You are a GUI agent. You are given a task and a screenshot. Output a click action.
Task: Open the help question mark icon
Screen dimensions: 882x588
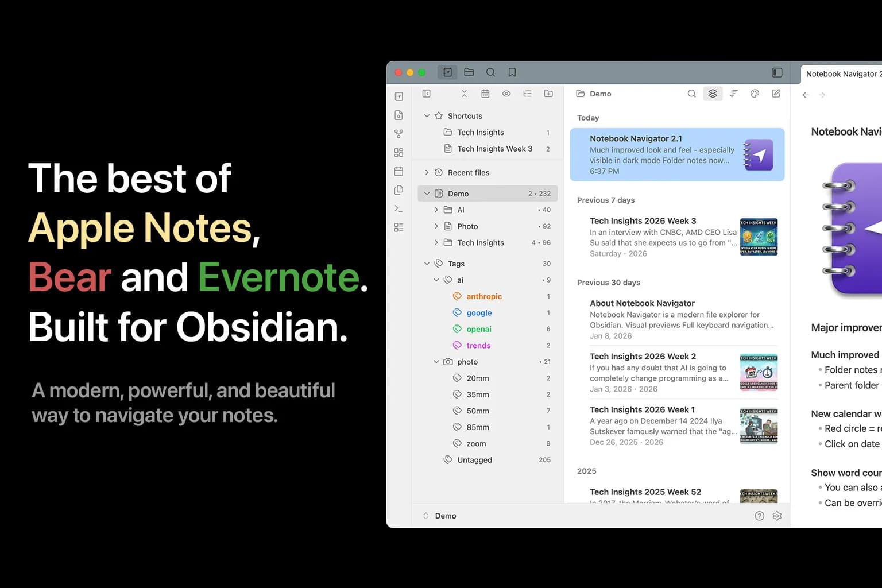coord(759,516)
